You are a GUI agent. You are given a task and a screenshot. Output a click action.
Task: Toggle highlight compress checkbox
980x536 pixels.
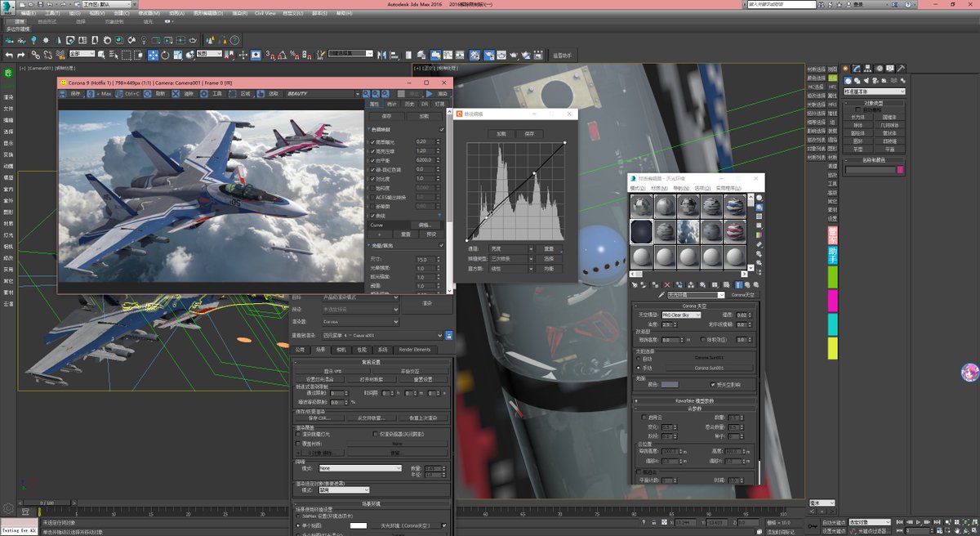coord(372,152)
